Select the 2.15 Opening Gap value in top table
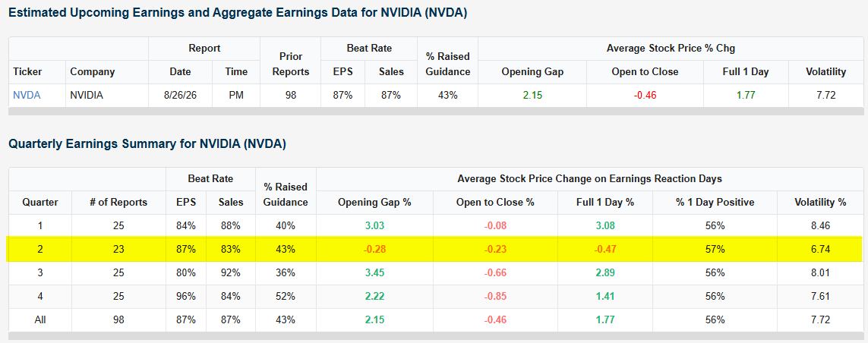This screenshot has width=868, height=343. 532,95
